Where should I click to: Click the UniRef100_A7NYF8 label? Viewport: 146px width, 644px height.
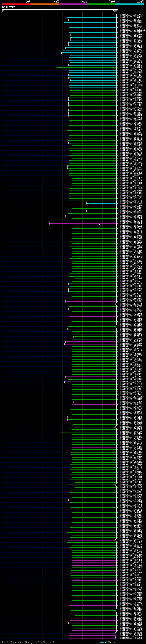(131, 17)
